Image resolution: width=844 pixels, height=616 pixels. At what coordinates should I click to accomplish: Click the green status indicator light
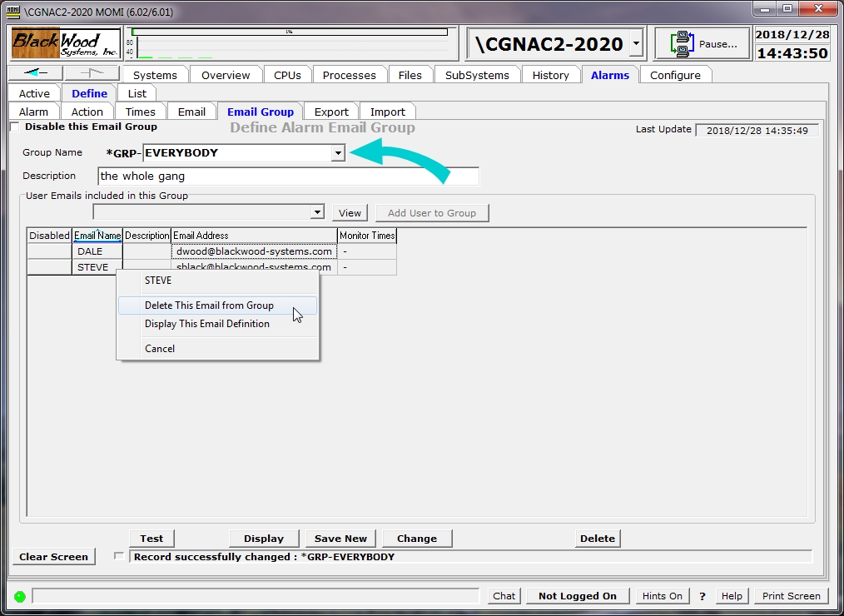(x=19, y=596)
